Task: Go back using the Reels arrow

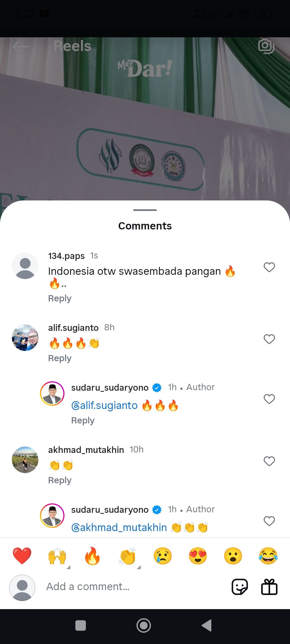Action: (x=20, y=46)
